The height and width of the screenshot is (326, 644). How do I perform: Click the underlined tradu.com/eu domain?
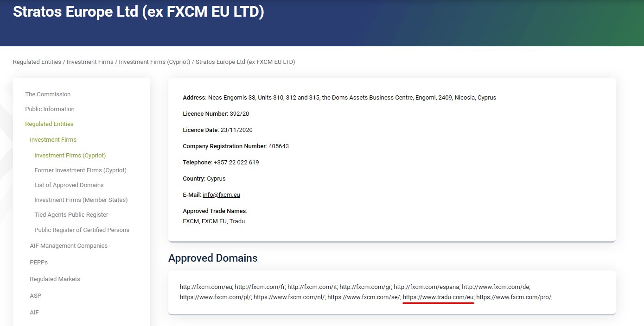[x=438, y=297]
